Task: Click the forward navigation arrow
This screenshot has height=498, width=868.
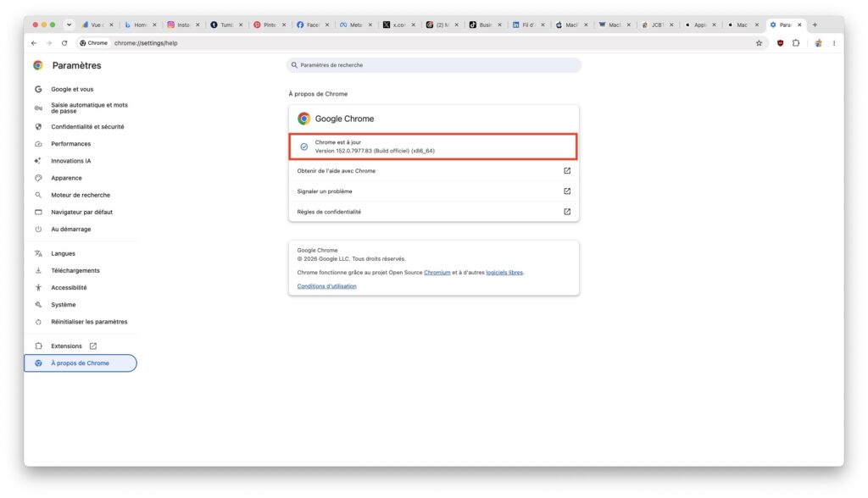Action: pyautogui.click(x=48, y=43)
